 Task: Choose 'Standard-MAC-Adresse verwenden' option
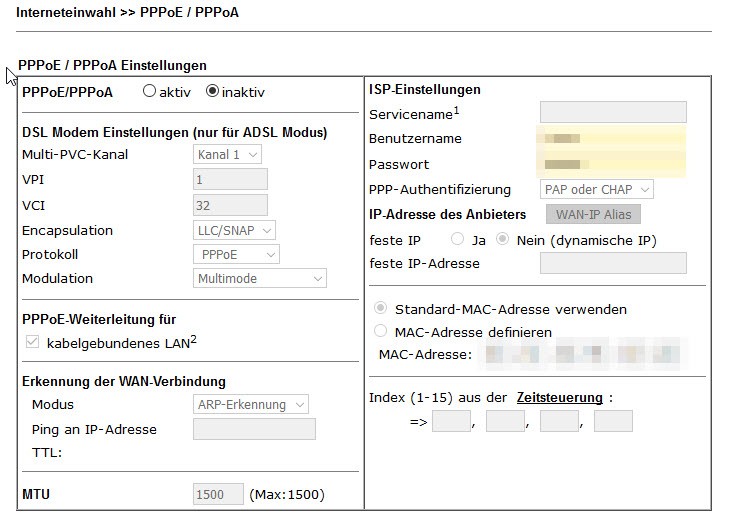tap(380, 309)
